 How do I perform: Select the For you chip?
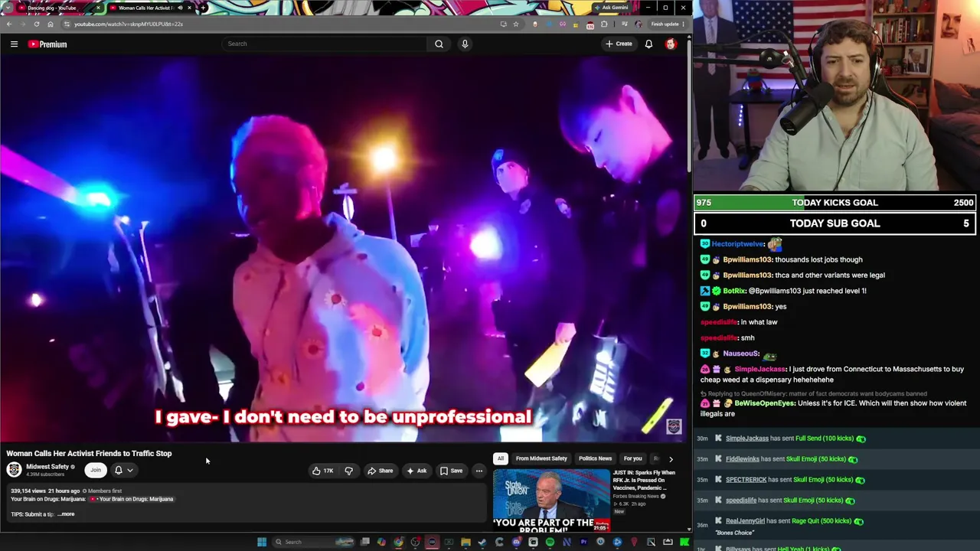632,458
